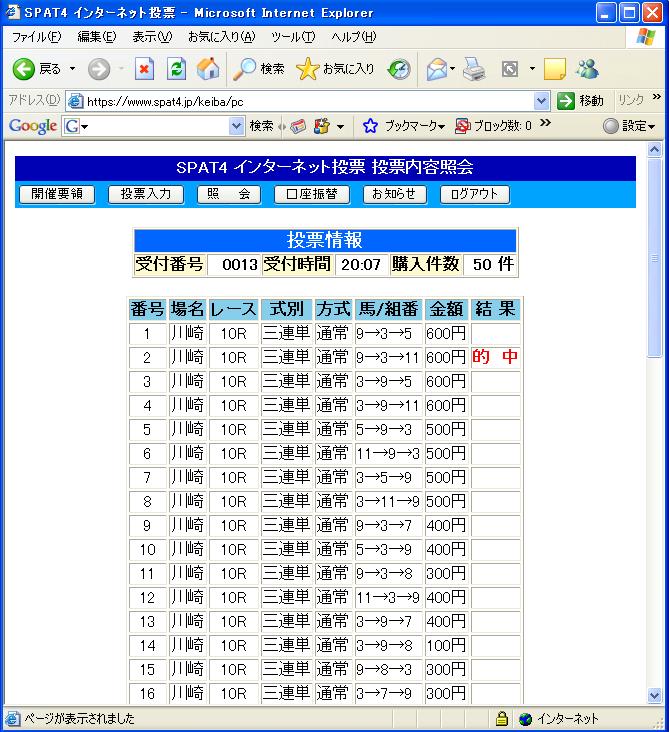The image size is (669, 732).
Task: Expand the リンク links bar chevron
Action: point(656,97)
